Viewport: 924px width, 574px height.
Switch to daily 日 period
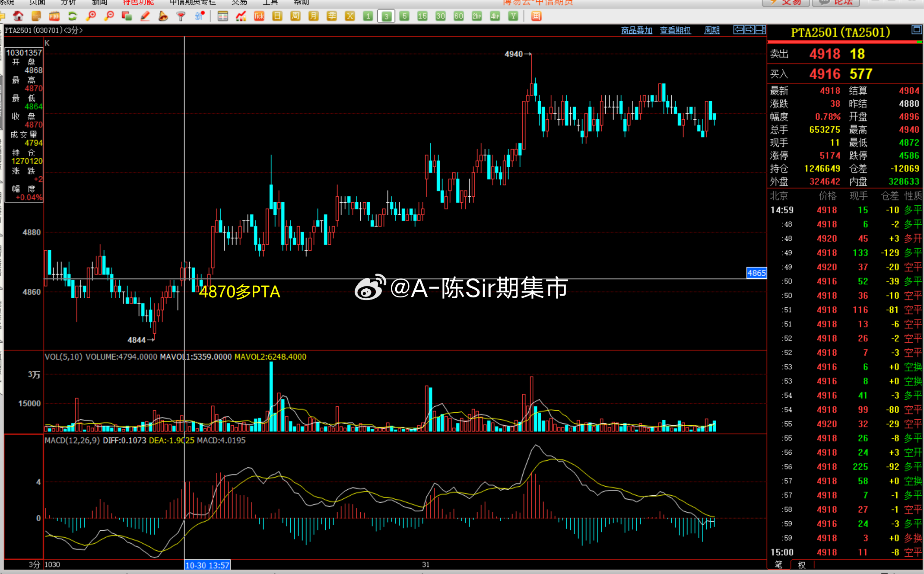(x=277, y=16)
